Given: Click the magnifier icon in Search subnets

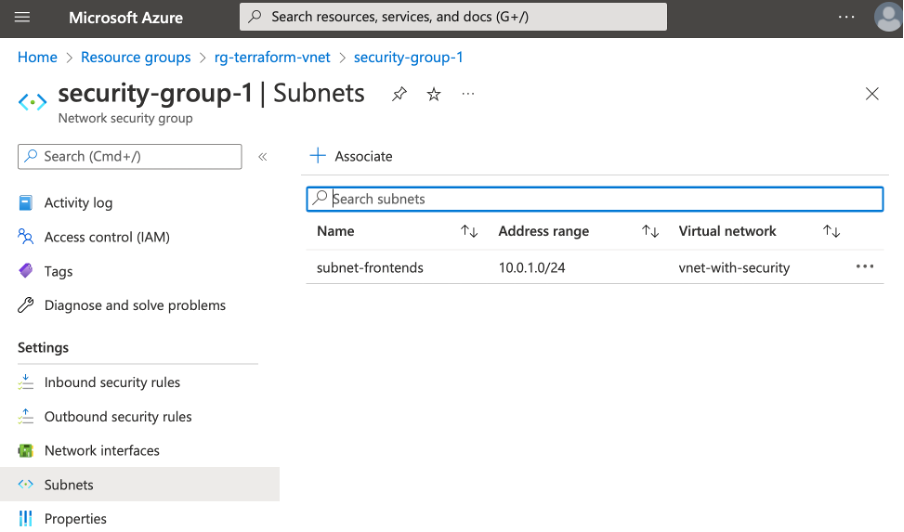Looking at the screenshot, I should [319, 198].
